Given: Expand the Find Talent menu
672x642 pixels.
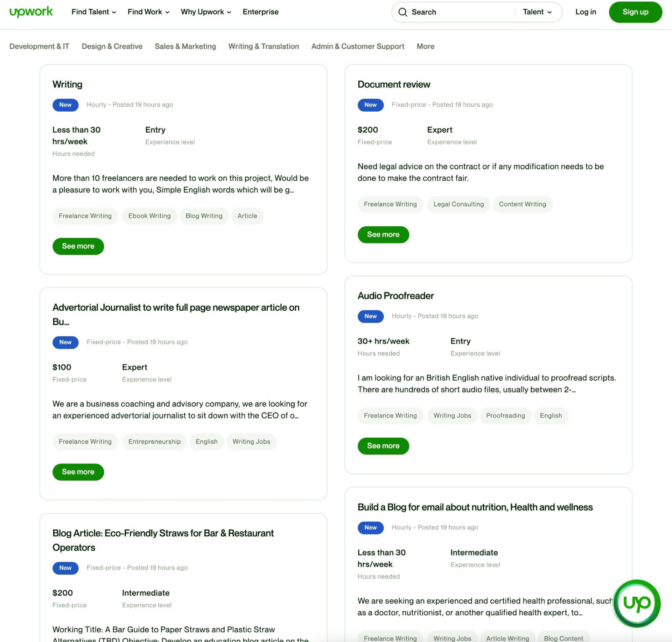Looking at the screenshot, I should click(93, 12).
